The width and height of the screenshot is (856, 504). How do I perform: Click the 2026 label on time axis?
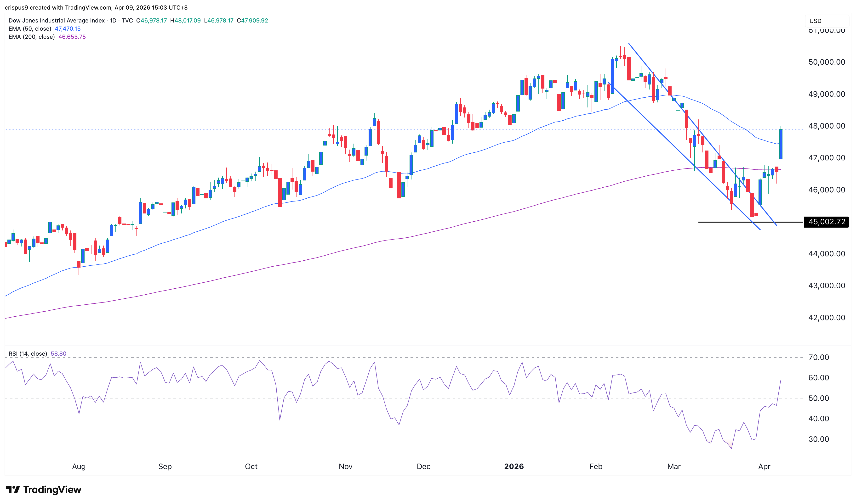pos(514,466)
